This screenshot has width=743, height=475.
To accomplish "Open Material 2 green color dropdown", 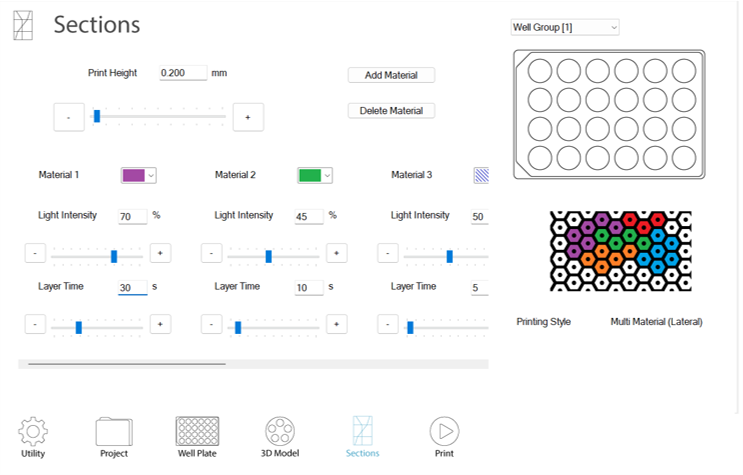I will coord(315,175).
